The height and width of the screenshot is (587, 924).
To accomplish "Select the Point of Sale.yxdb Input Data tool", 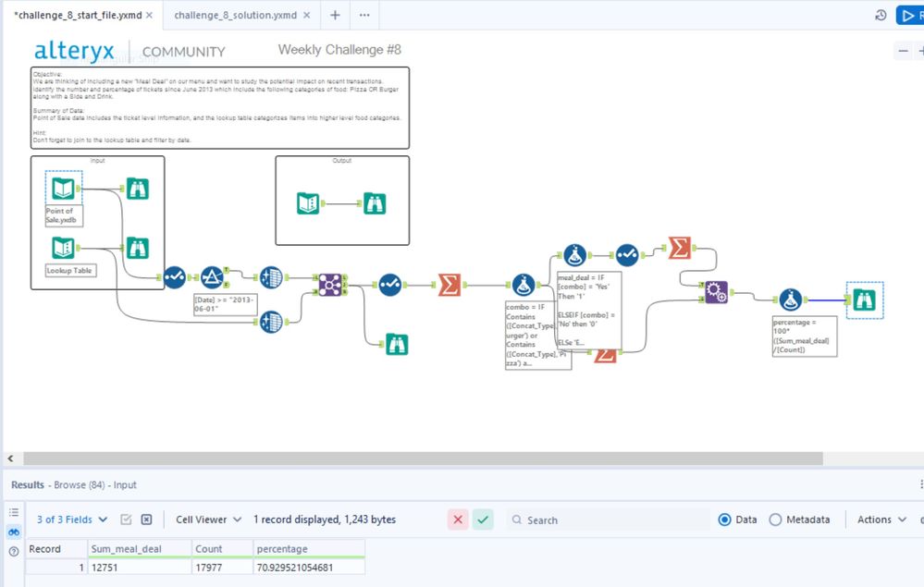I will (63, 189).
